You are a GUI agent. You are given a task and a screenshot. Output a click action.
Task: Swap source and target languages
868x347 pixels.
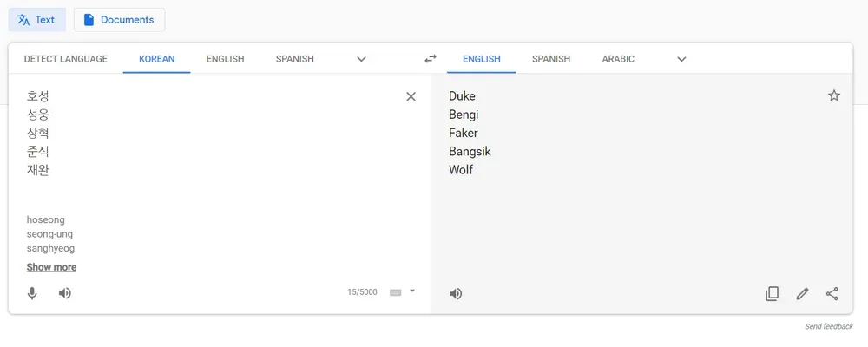pyautogui.click(x=431, y=59)
